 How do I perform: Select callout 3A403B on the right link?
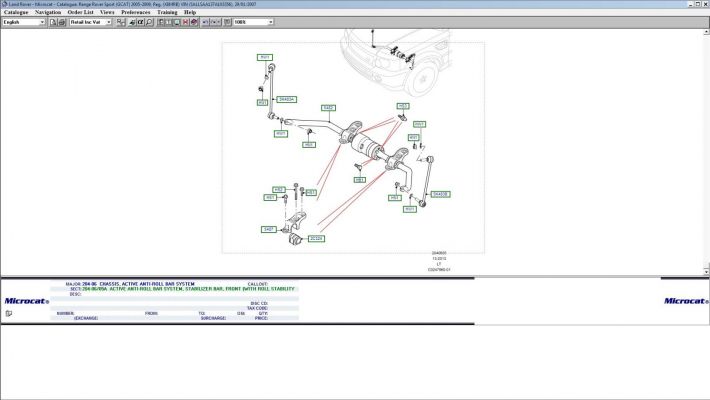[440, 194]
